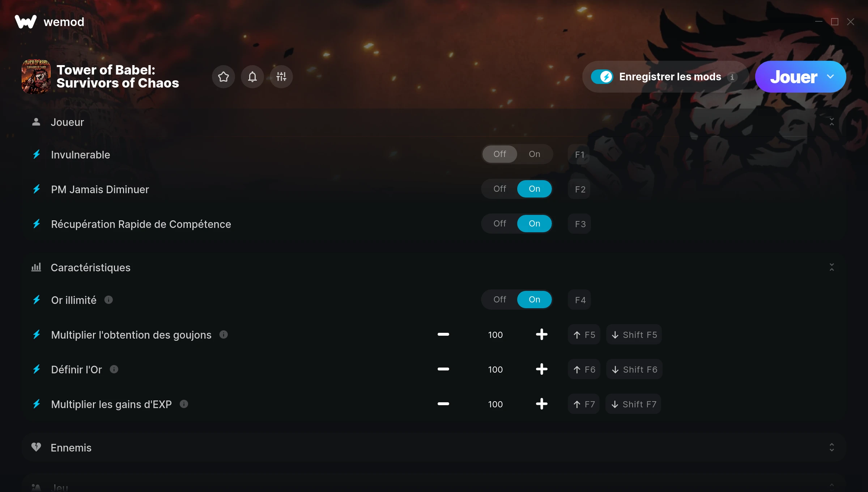Open Jouer button dropdown arrow

(830, 77)
